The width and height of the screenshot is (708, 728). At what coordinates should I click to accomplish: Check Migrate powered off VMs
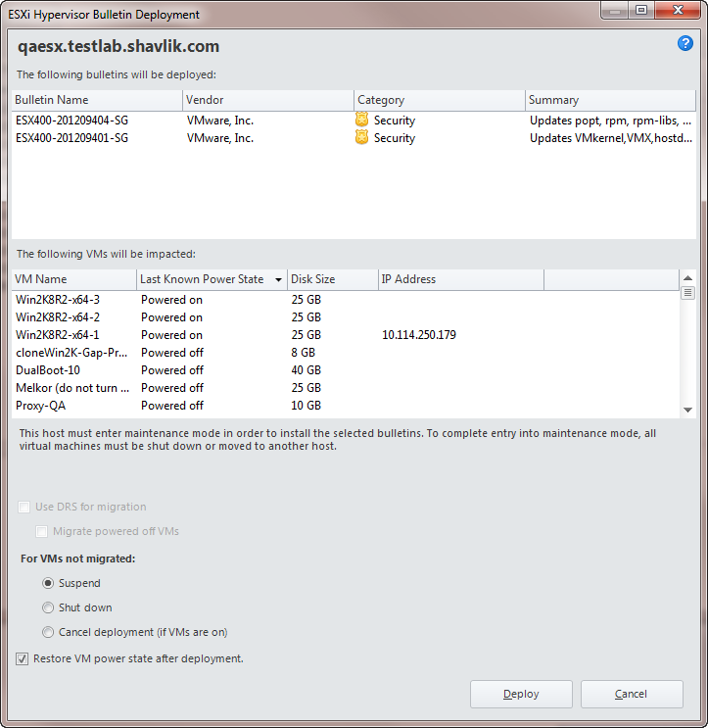(x=41, y=531)
